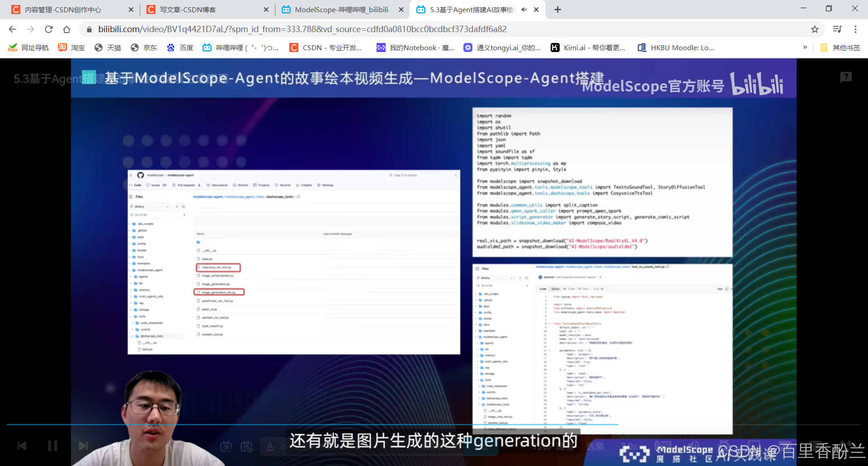Go back to the previous page
868x466 pixels.
(x=12, y=29)
